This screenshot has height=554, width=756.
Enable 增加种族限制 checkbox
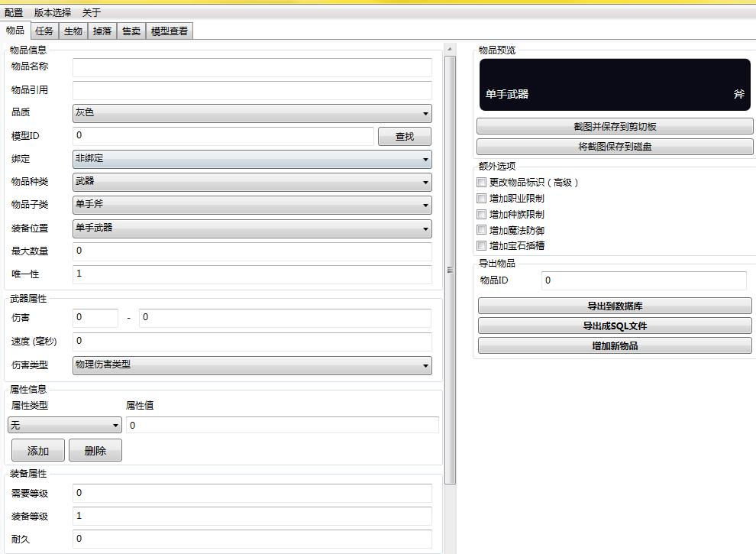[x=481, y=214]
